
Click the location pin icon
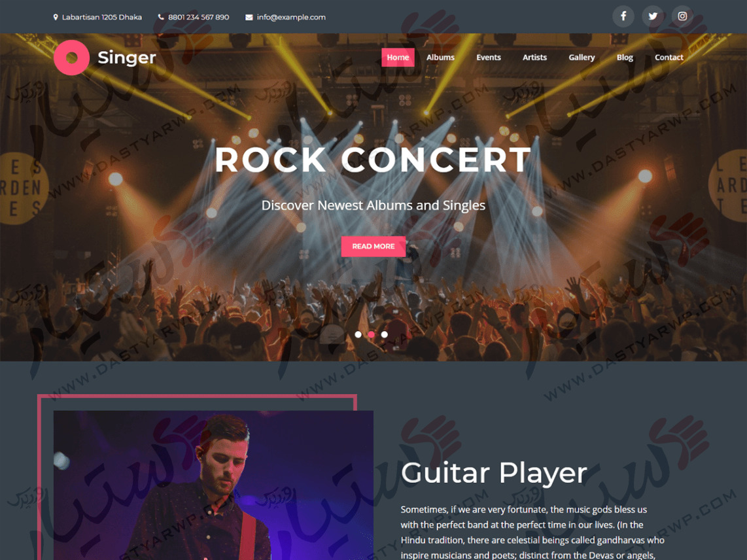pyautogui.click(x=56, y=17)
